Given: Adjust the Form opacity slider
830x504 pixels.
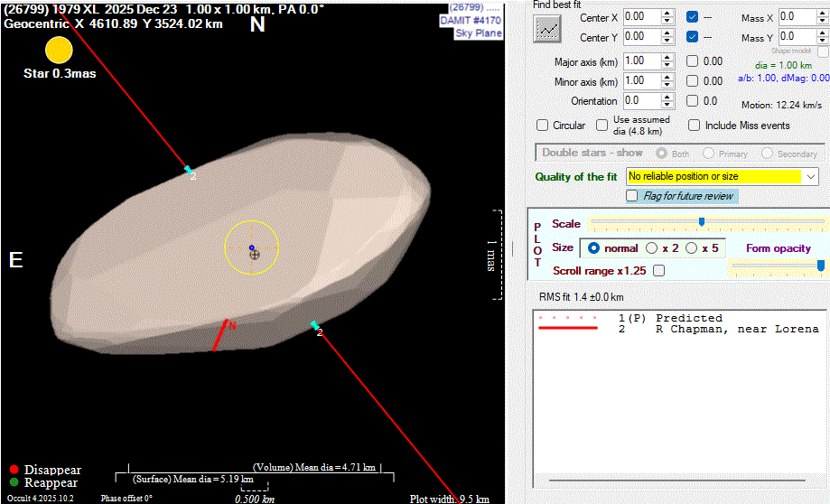Looking at the screenshot, I should coord(820,266).
